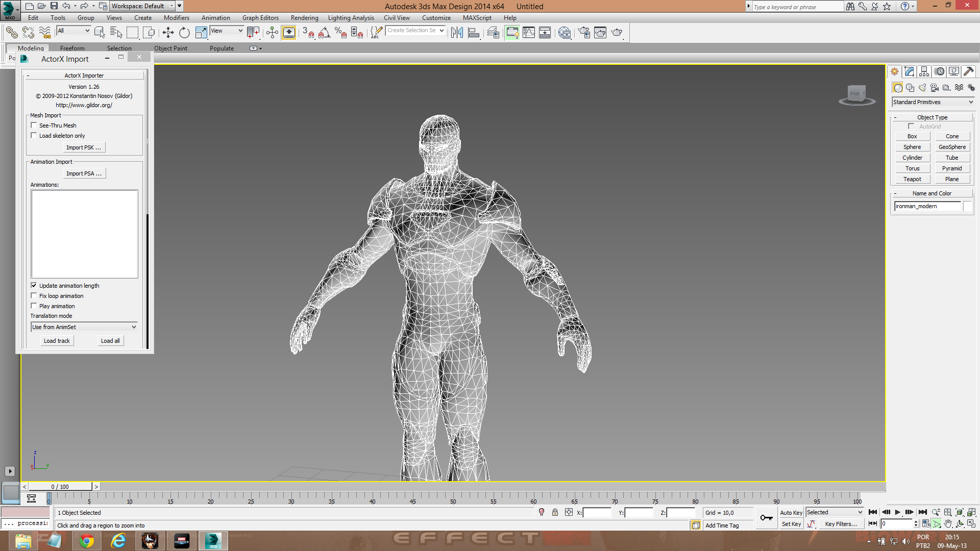Activate the Select and Rotate tool

(184, 33)
